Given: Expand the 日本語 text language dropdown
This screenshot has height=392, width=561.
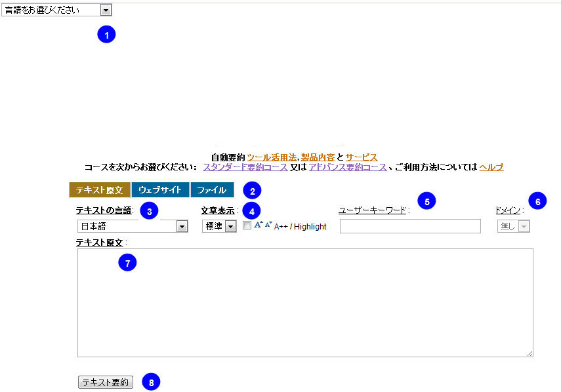Looking at the screenshot, I should click(133, 226).
